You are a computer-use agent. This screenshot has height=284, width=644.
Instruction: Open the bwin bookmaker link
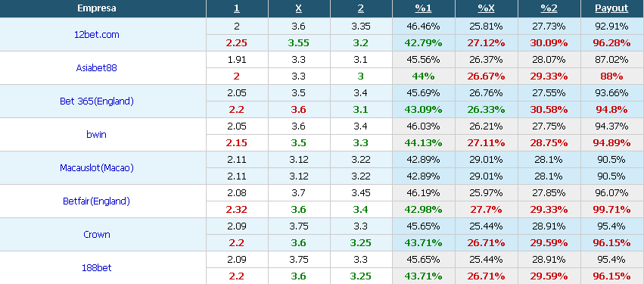coord(97,134)
